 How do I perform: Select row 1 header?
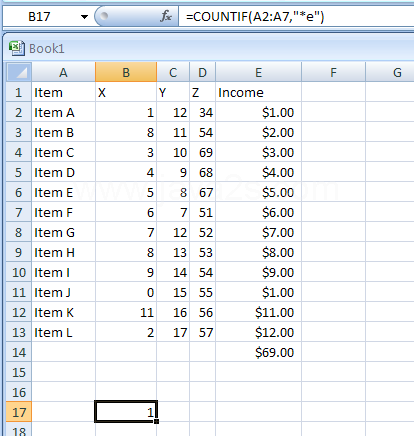coord(19,92)
